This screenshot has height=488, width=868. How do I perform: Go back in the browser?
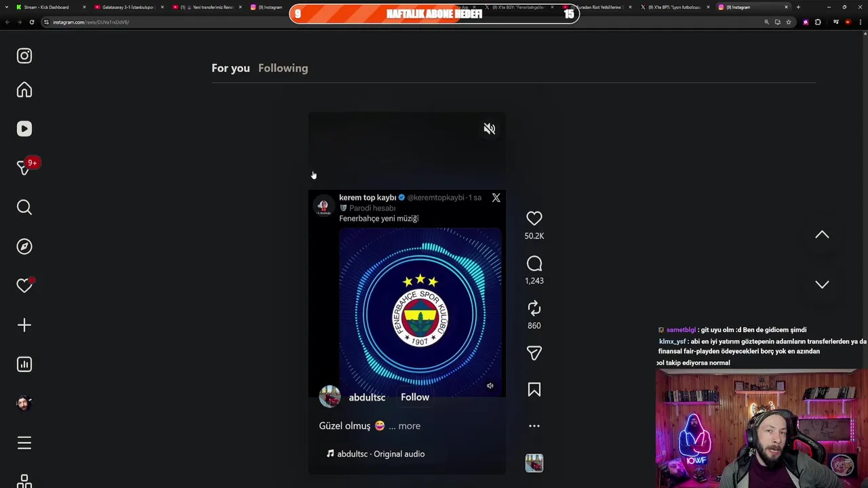[7, 22]
